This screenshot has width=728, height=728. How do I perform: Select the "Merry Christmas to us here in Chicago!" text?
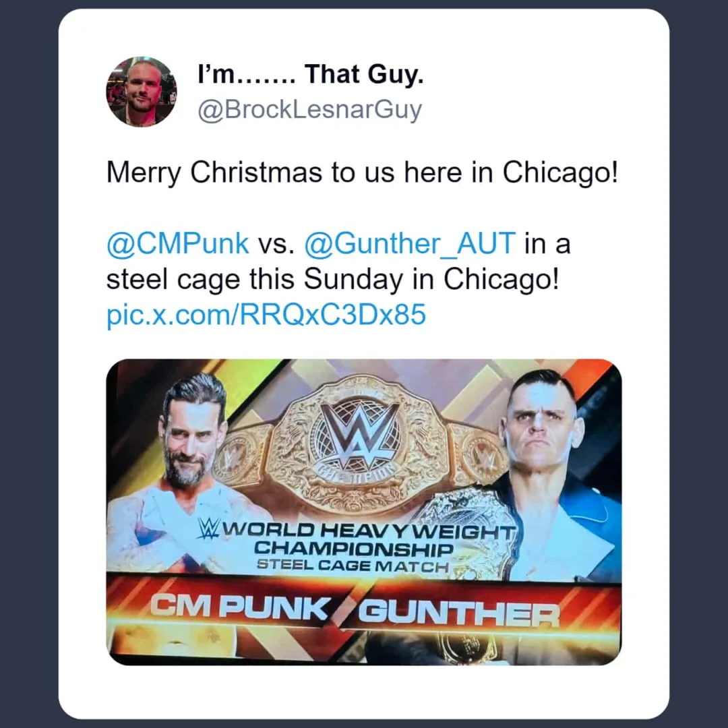362,173
